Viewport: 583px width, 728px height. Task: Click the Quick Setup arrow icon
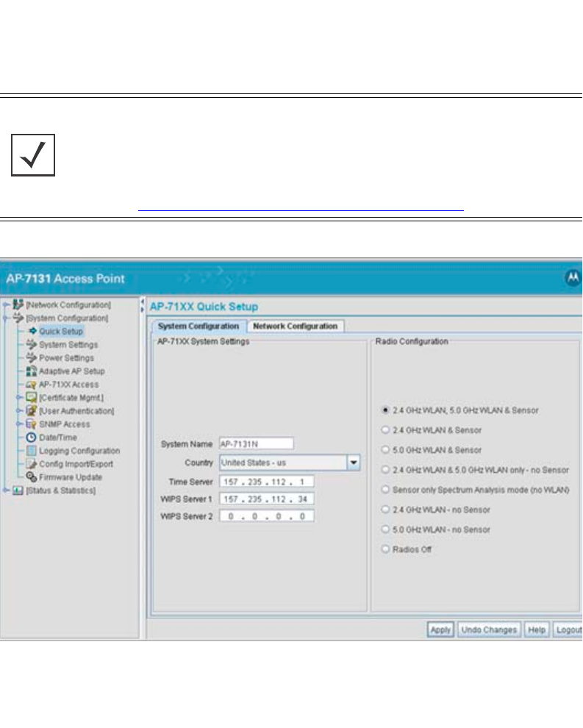click(x=32, y=331)
